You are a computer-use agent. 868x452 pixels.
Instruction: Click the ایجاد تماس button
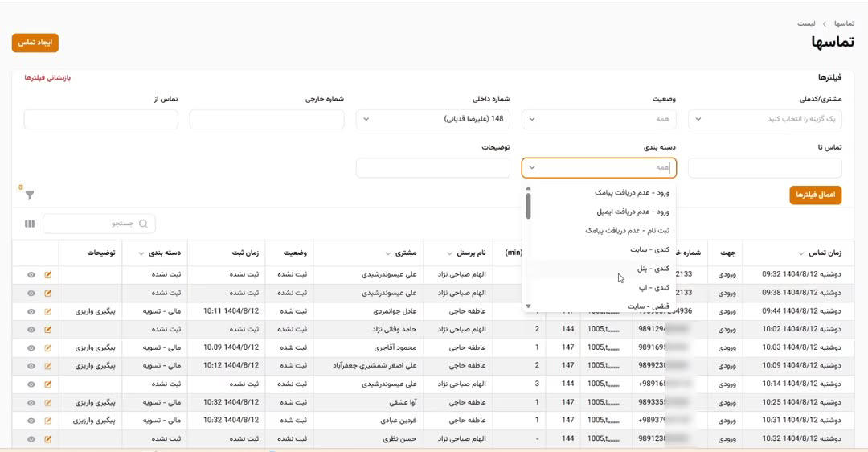click(35, 43)
